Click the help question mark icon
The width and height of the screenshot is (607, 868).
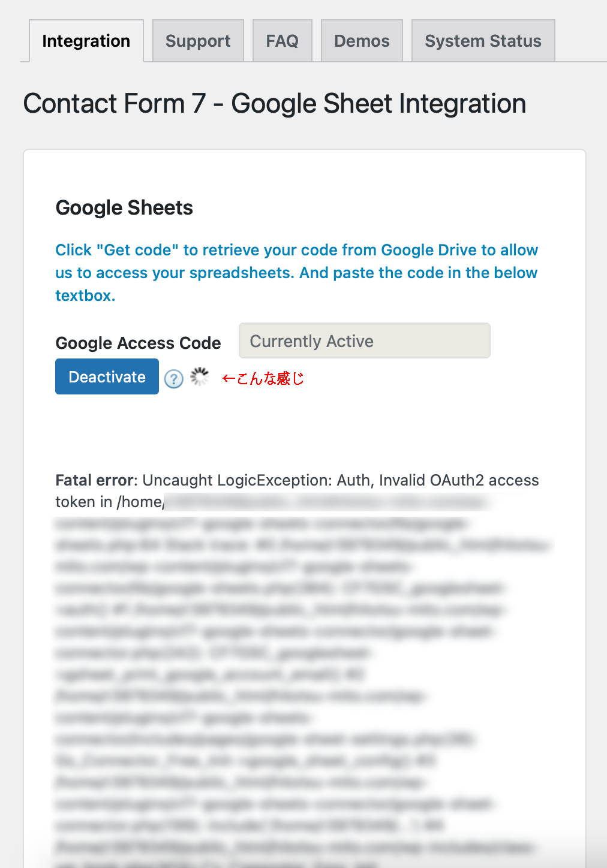coord(174,379)
